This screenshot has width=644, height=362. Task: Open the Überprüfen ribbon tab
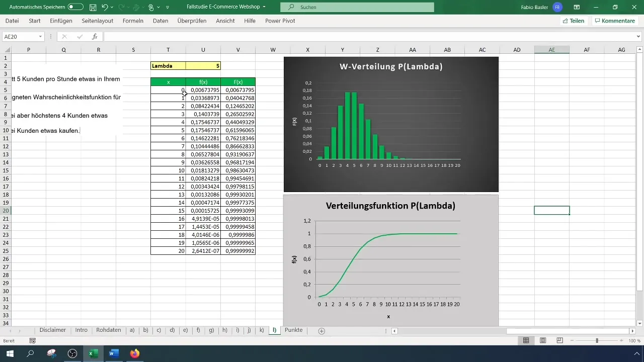193,21
